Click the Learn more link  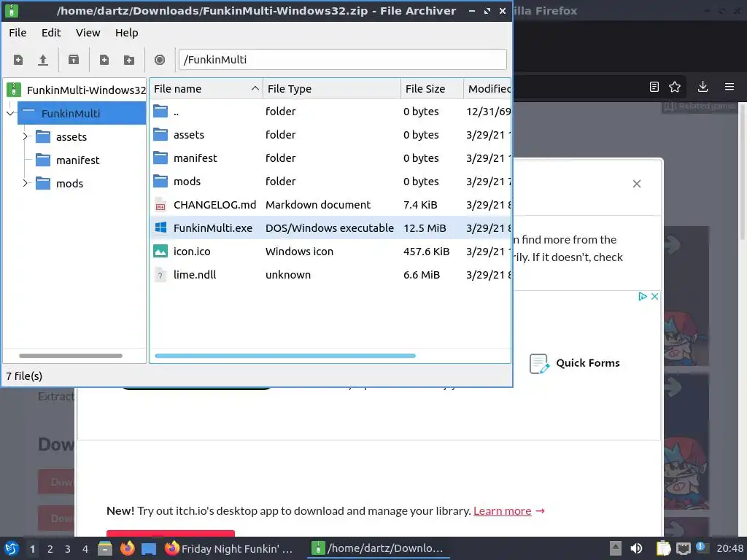pos(502,511)
